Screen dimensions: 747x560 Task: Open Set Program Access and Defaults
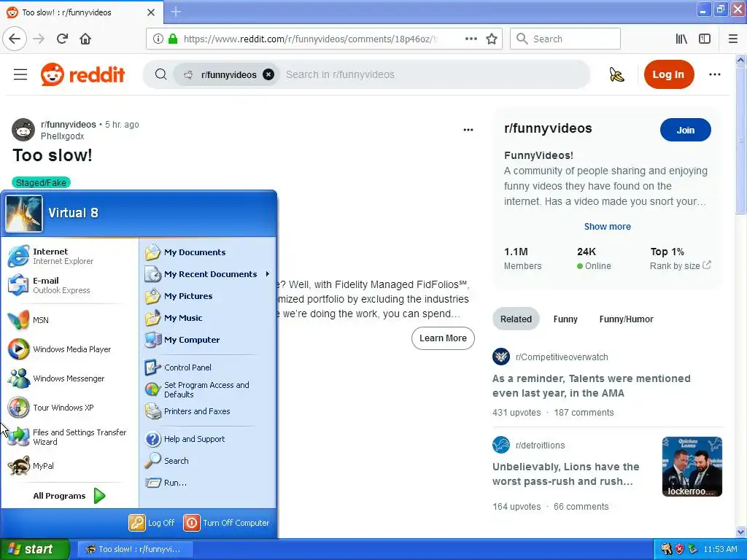[207, 389]
